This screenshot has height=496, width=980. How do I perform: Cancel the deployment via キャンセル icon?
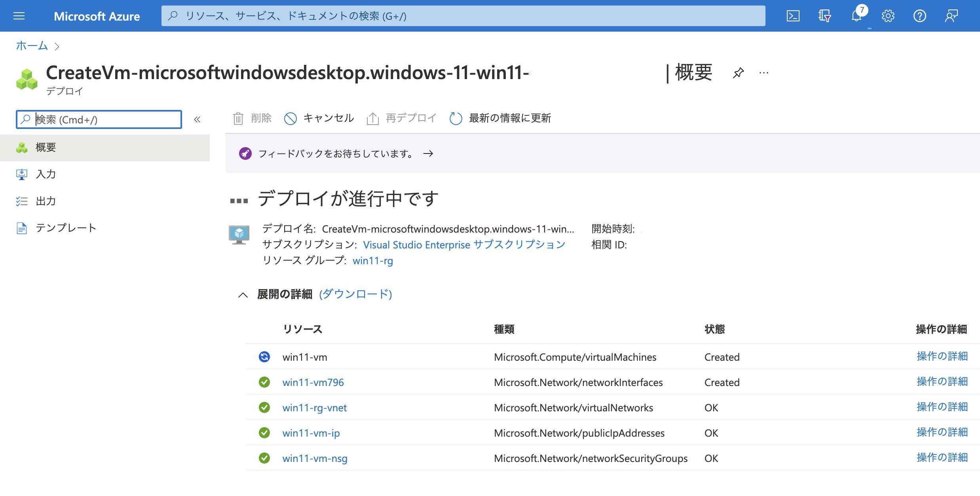291,118
